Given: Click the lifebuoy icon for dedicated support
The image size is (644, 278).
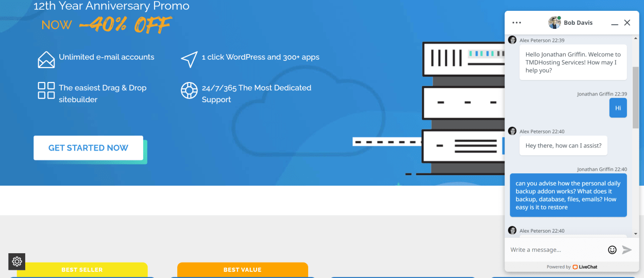Looking at the screenshot, I should click(x=189, y=90).
